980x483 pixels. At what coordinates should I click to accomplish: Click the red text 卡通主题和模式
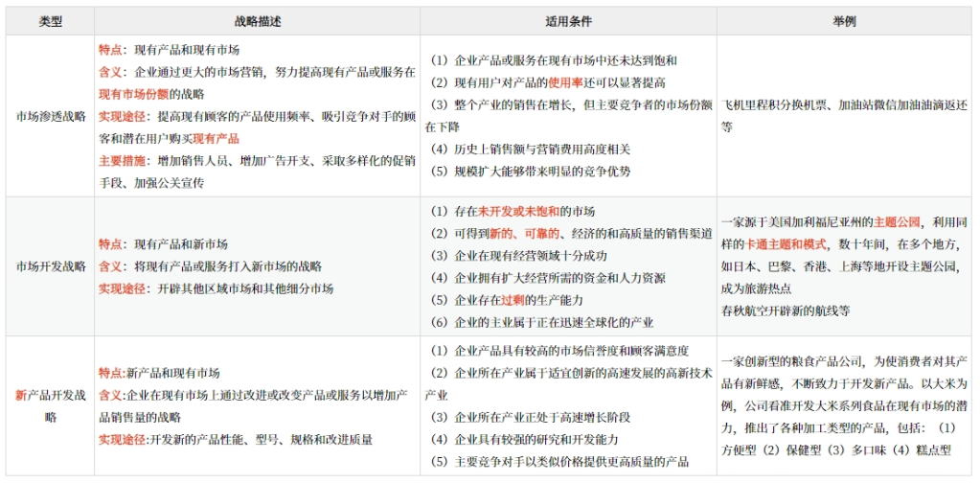[x=789, y=244]
